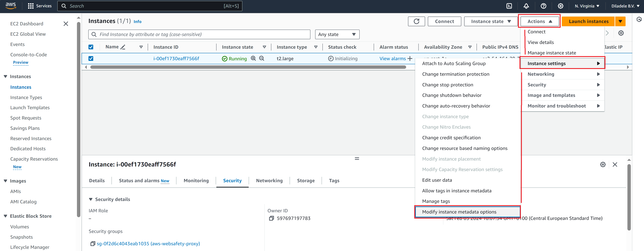The image size is (644, 251).
Task: Uncheck the instance i-00ef1730eaff7566f row
Action: click(91, 58)
